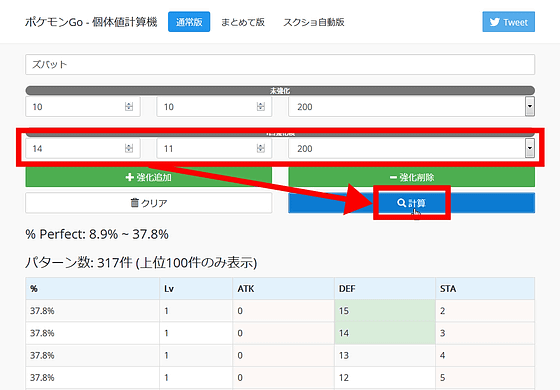560x390 pixels.
Task: Click the first-row input showing 10 on the left
Action: (83, 107)
